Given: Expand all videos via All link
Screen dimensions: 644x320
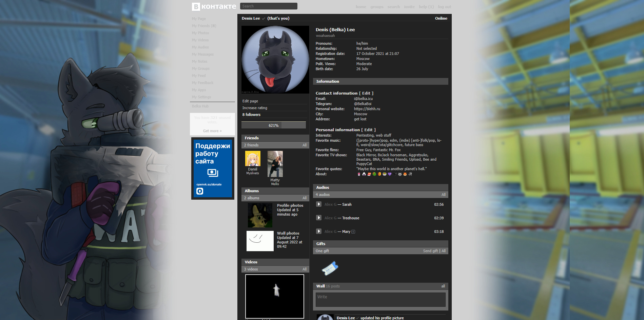Looking at the screenshot, I should click(305, 269).
